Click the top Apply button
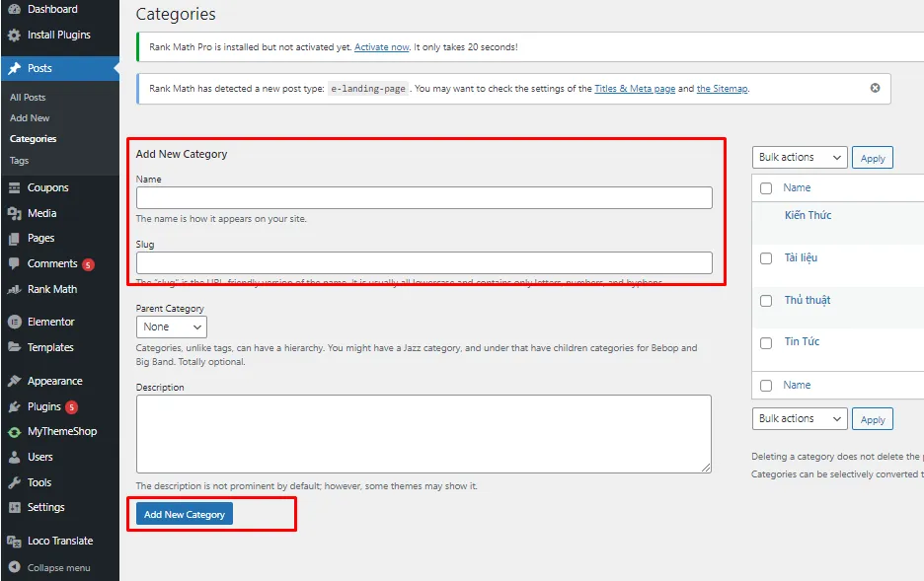Viewport: 924px width, 581px height. click(873, 158)
